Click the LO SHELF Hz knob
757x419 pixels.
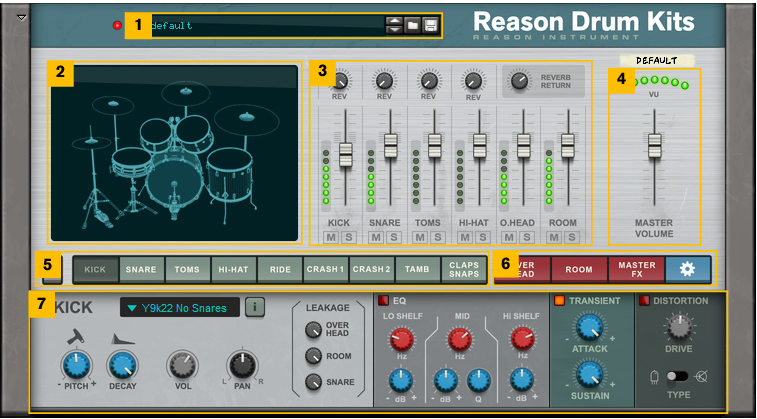point(402,339)
